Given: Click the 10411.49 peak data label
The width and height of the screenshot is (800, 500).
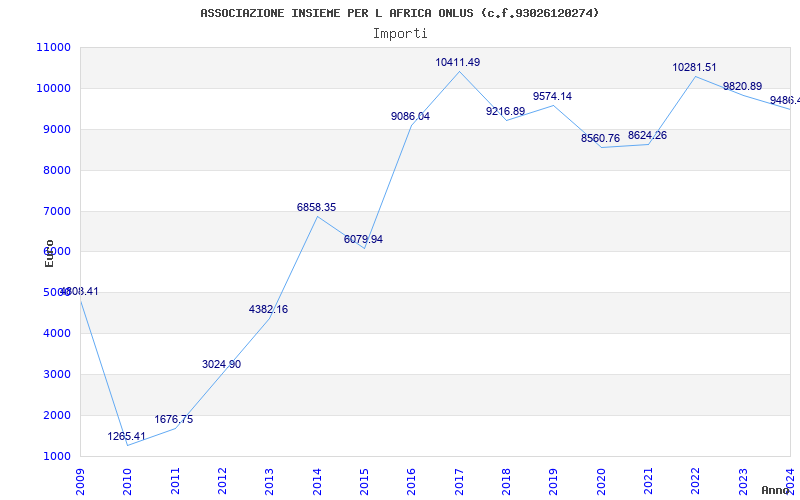Looking at the screenshot, I should coord(458,62).
